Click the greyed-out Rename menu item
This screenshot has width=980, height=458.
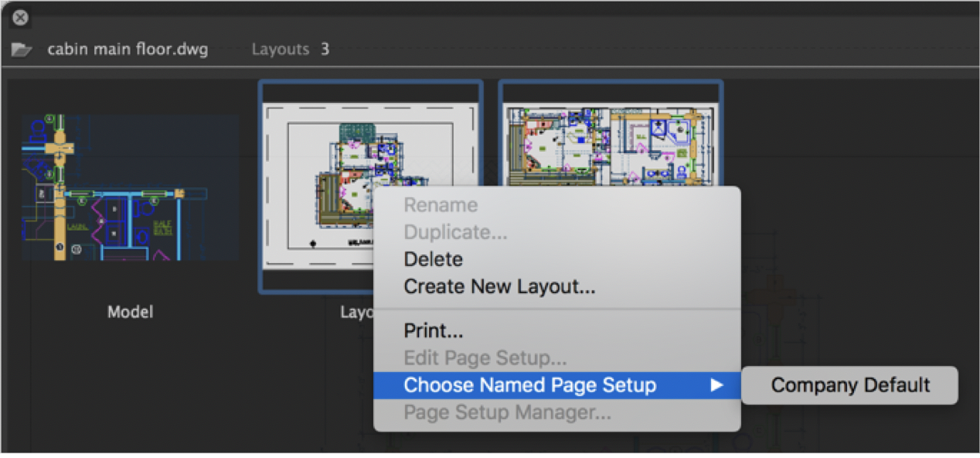point(441,205)
